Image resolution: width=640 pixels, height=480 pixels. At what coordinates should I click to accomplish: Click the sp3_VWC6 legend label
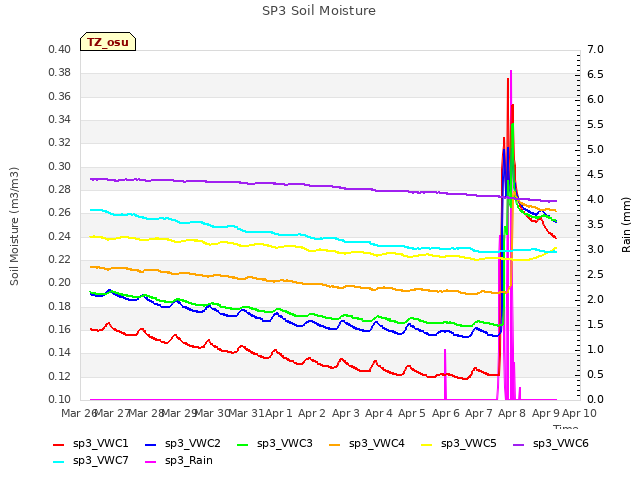coord(560,443)
